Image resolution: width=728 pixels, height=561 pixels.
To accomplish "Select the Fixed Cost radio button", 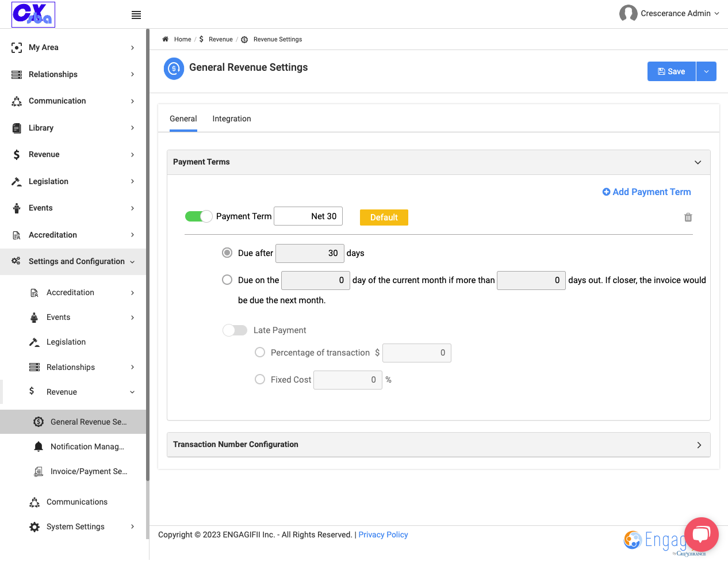I will 260,379.
